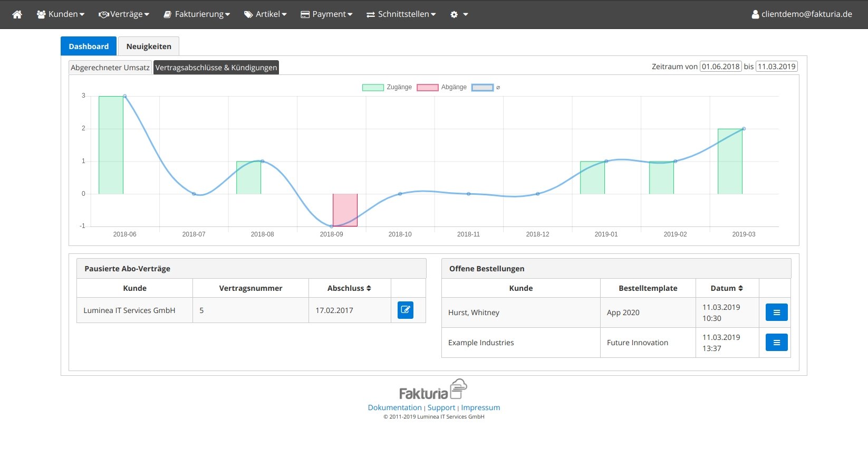Select the Luminea IT Services GmbH cell
The height and width of the screenshot is (455, 868).
[135, 310]
